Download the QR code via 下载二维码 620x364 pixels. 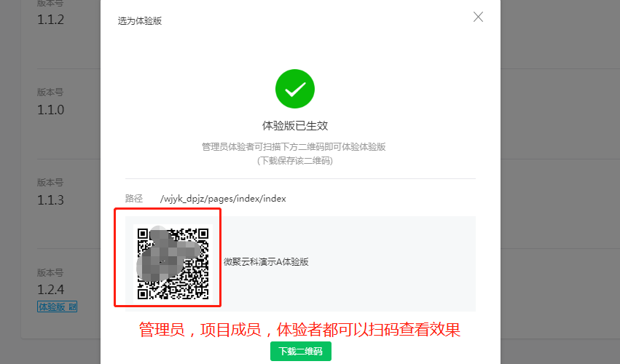[x=300, y=351]
